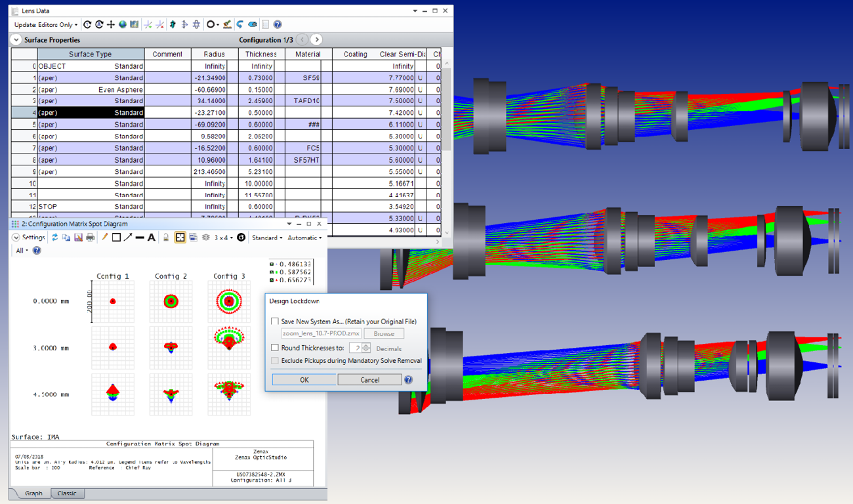Toggle the highlighted zoom-extents icon in Spot Diagram

(180, 238)
